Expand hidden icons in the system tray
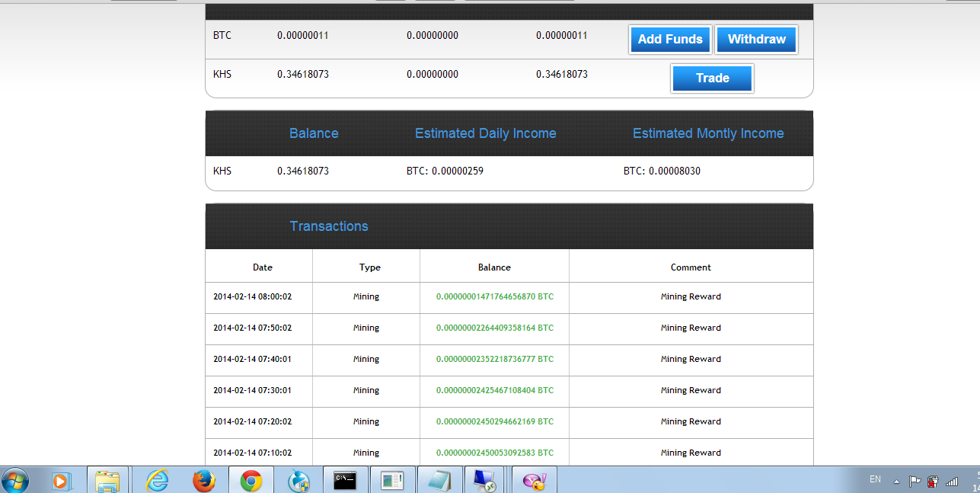 [x=896, y=481]
